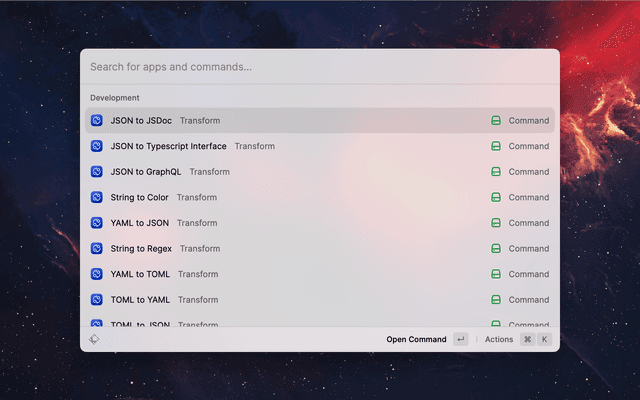
Task: Click the JSON to JSDoc transform icon
Action: 97,120
